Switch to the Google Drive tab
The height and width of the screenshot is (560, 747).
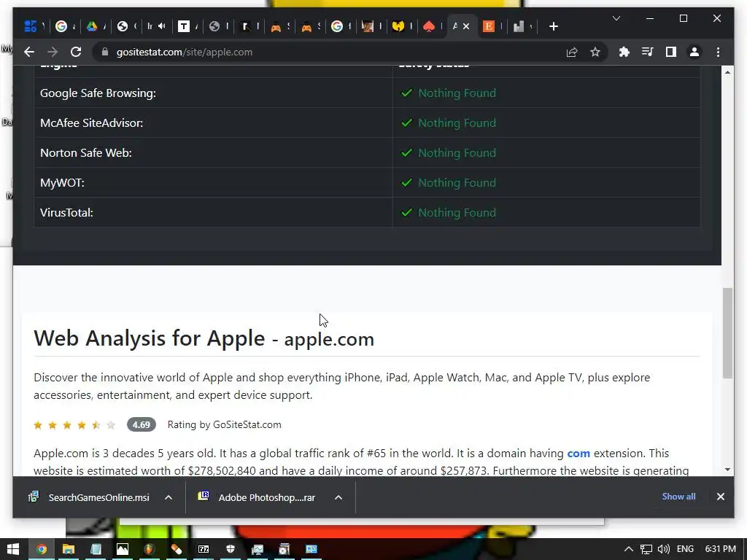(x=96, y=27)
